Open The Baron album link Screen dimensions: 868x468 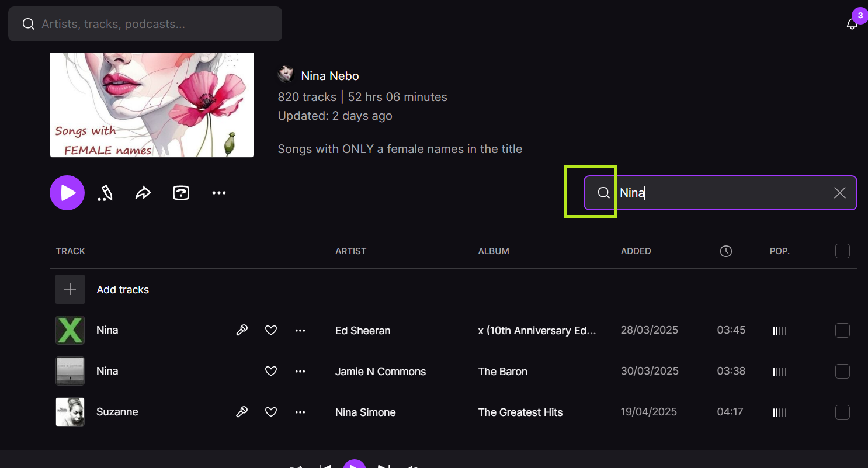pyautogui.click(x=503, y=372)
